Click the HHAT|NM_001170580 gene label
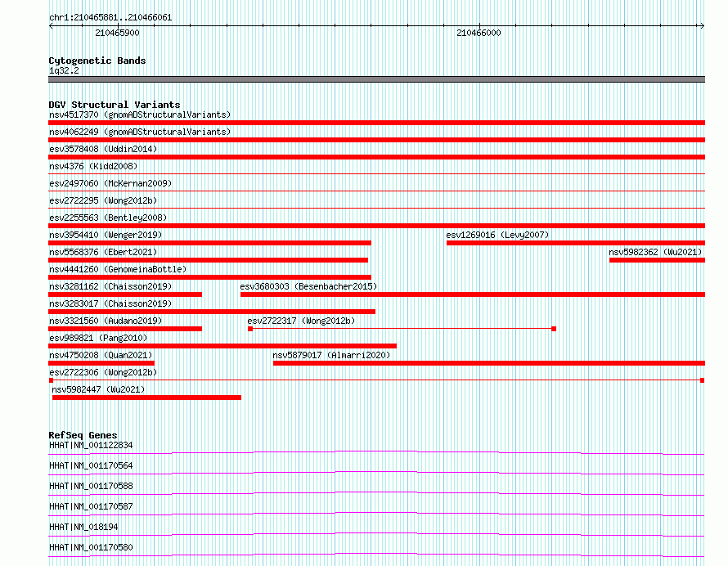This screenshot has height=566, width=728. (91, 547)
